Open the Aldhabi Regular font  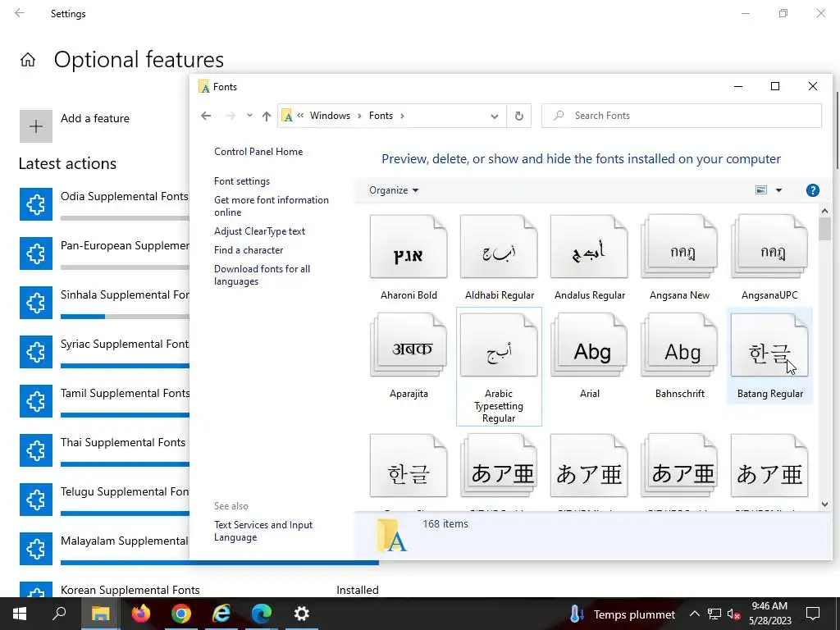pos(499,258)
